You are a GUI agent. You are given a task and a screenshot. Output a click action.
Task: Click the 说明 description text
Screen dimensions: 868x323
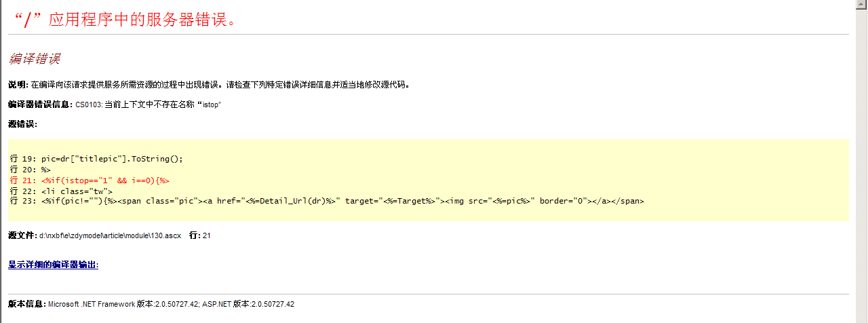[x=209, y=85]
